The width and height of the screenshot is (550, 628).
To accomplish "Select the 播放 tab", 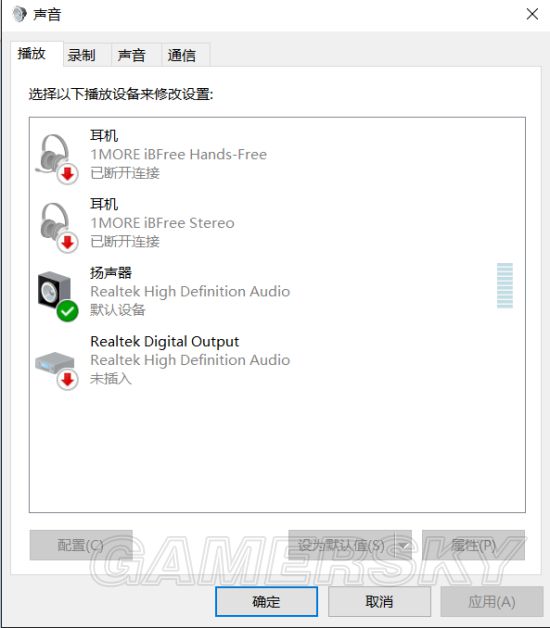I will point(32,53).
